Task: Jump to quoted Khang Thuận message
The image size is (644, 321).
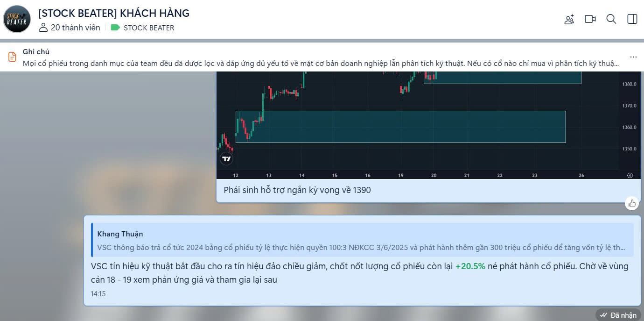Action: tap(363, 240)
